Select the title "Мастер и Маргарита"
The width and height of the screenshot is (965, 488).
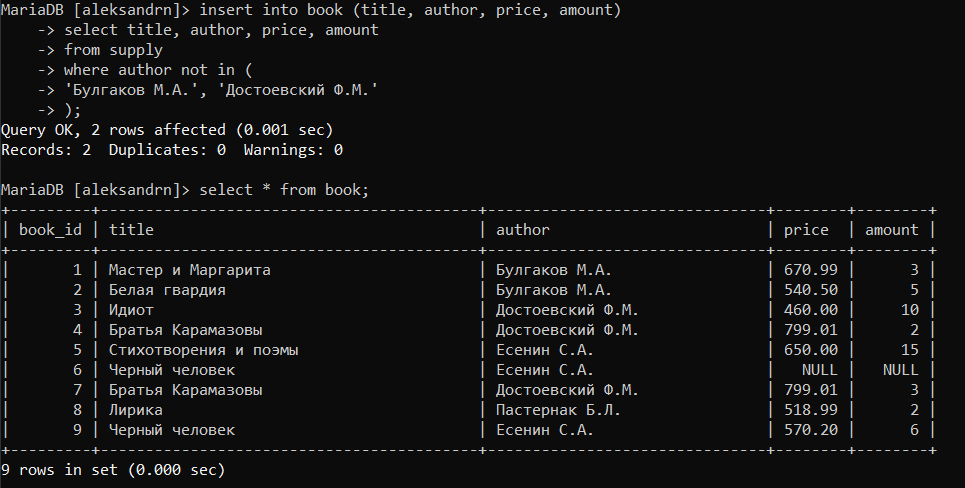(190, 270)
